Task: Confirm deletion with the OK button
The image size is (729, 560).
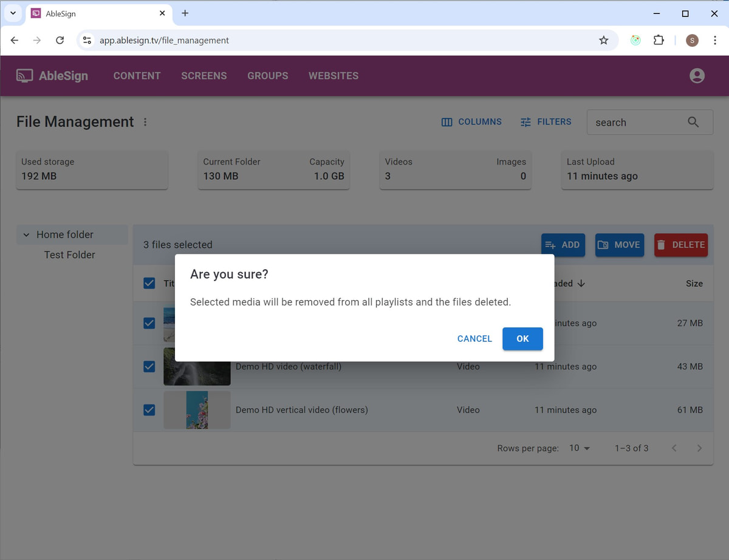Action: (x=522, y=338)
